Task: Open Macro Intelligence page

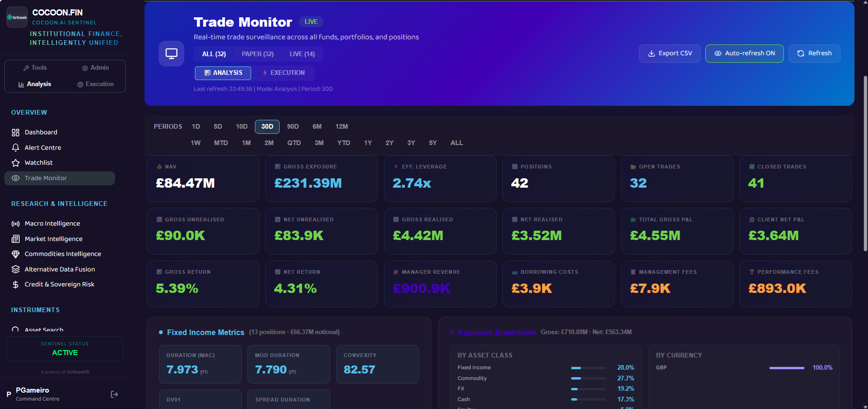Action: pyautogui.click(x=59, y=224)
